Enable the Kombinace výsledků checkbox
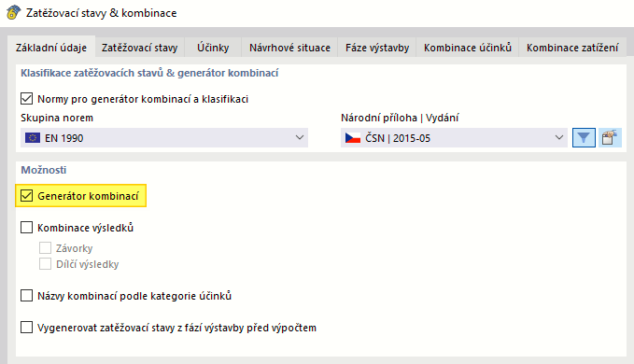 (27, 228)
